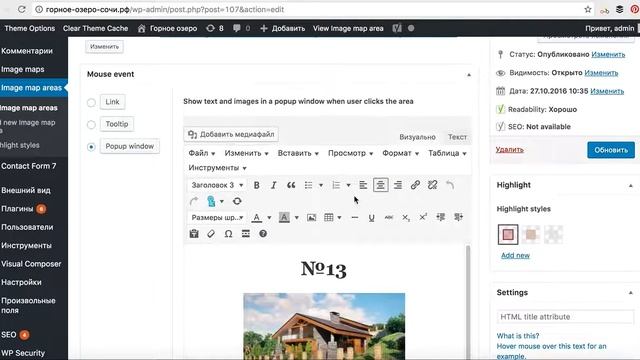Select the Tooltip mouse event option
The height and width of the screenshot is (360, 640).
(x=91, y=124)
